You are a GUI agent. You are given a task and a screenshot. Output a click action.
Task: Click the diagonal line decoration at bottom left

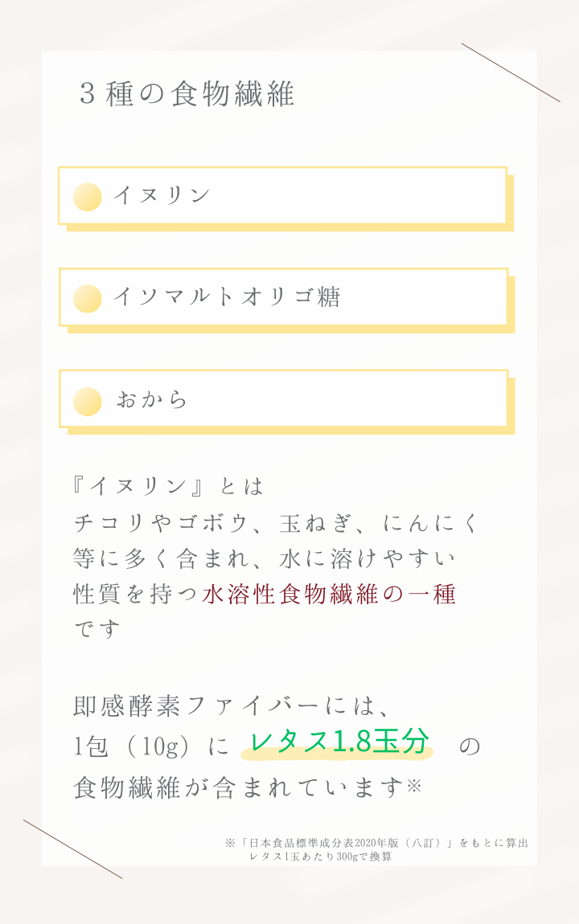click(72, 848)
